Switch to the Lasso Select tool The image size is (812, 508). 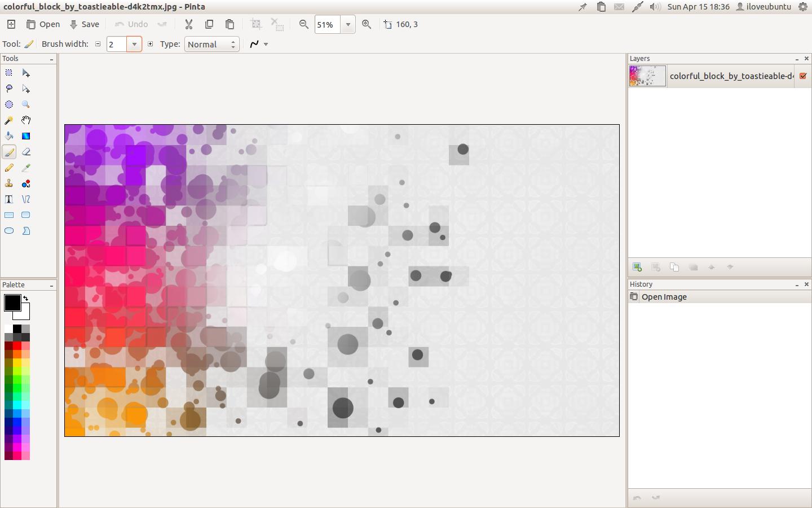[9, 89]
